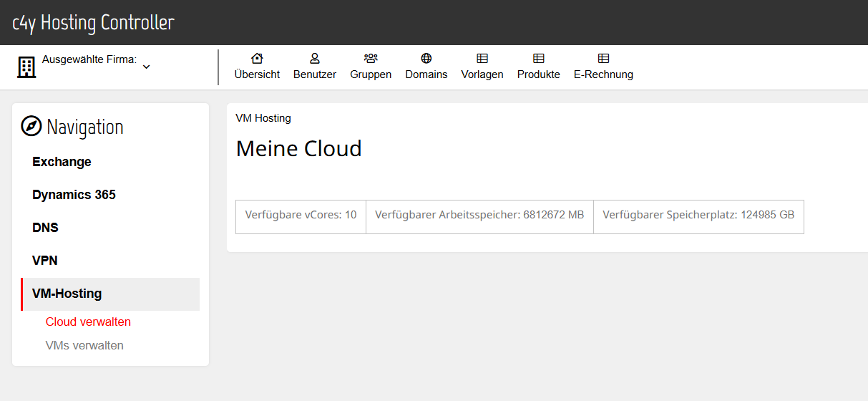
Task: Click the c4y Hosting Controller title
Action: pyautogui.click(x=94, y=22)
